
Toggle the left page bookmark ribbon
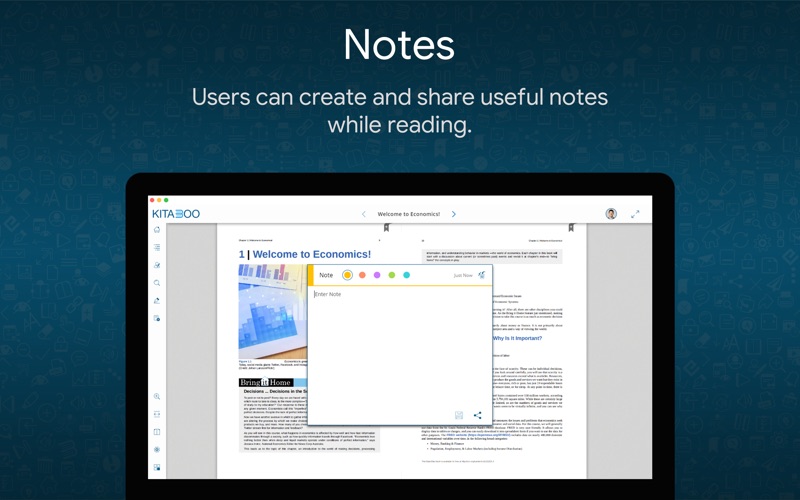[386, 228]
